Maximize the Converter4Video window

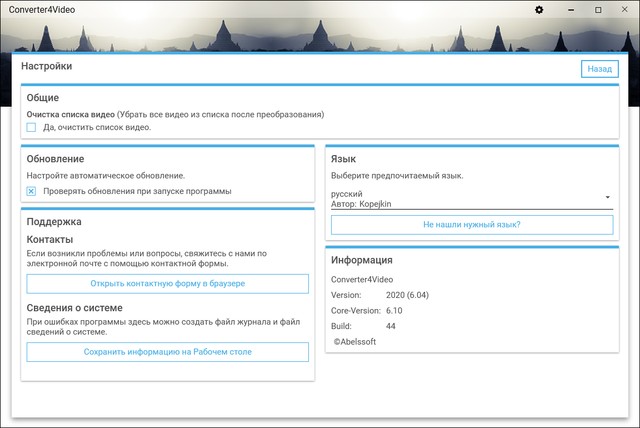point(598,9)
